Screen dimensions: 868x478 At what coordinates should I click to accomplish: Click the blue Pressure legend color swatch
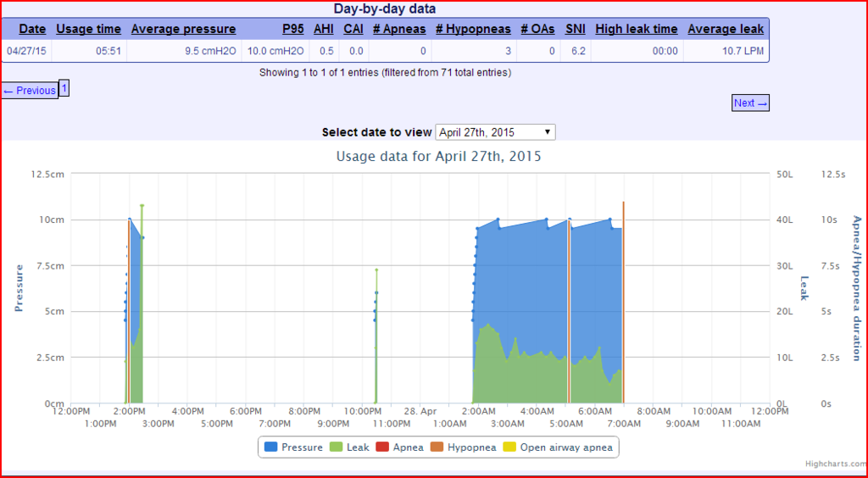tap(270, 447)
